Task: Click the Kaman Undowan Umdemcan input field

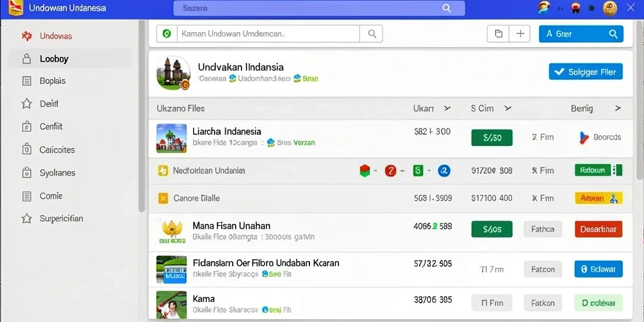Action: (268, 34)
